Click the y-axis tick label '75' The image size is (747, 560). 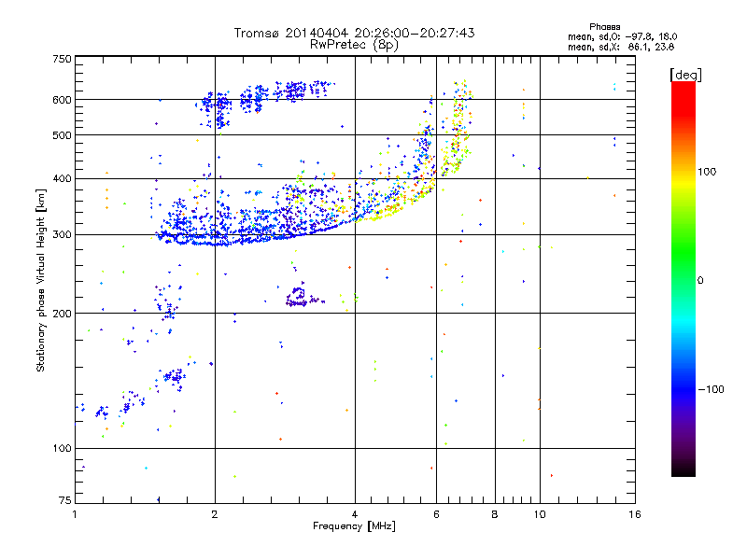pyautogui.click(x=65, y=500)
